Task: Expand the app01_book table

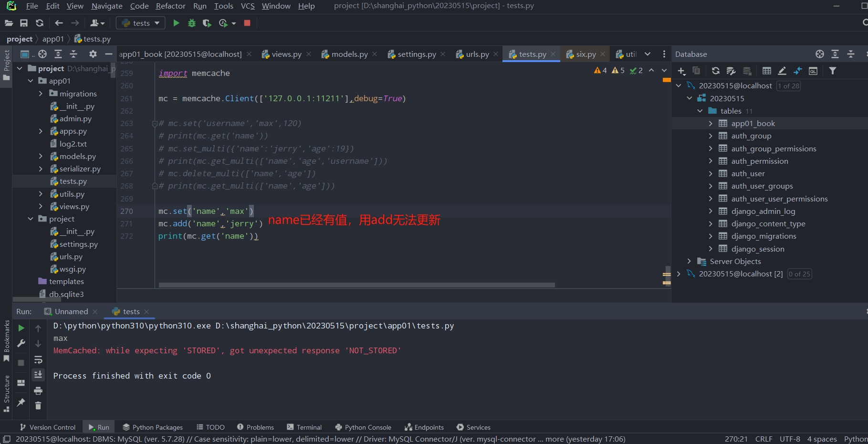Action: click(711, 123)
